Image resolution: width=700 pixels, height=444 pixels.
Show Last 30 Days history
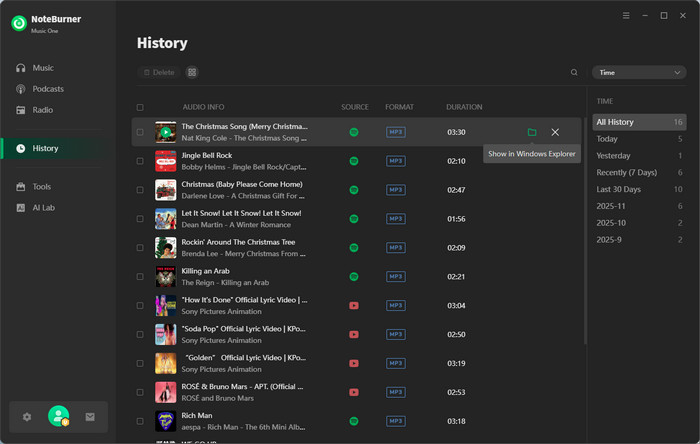(639, 189)
